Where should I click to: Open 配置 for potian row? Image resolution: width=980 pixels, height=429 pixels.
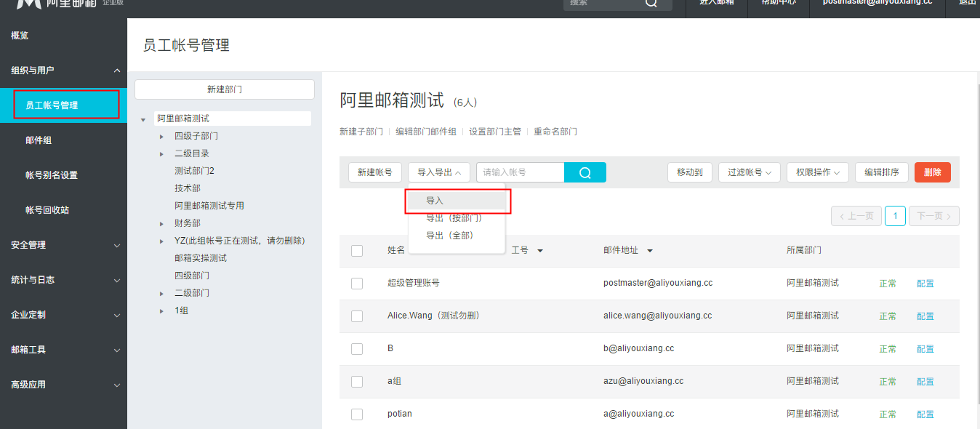coord(925,414)
